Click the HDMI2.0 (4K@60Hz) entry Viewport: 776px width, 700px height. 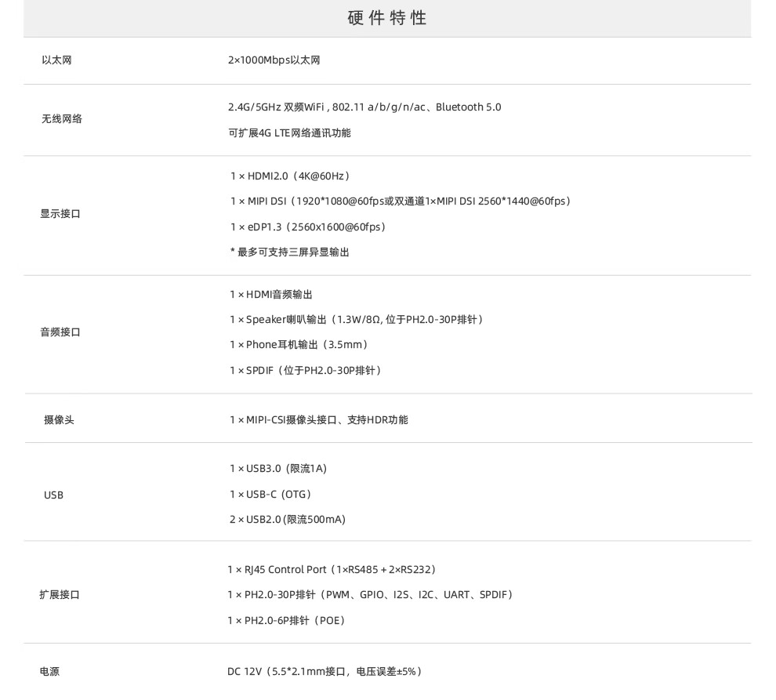(290, 176)
